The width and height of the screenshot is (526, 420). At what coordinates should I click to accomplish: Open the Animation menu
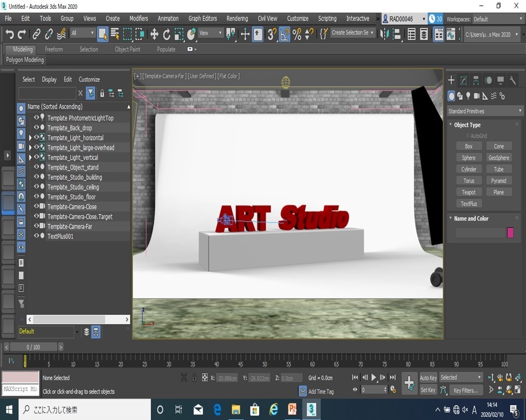(x=168, y=19)
